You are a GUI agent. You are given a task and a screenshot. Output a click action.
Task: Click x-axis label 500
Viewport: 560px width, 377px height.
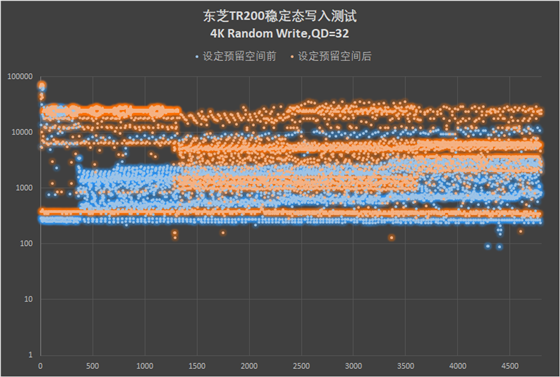92,366
